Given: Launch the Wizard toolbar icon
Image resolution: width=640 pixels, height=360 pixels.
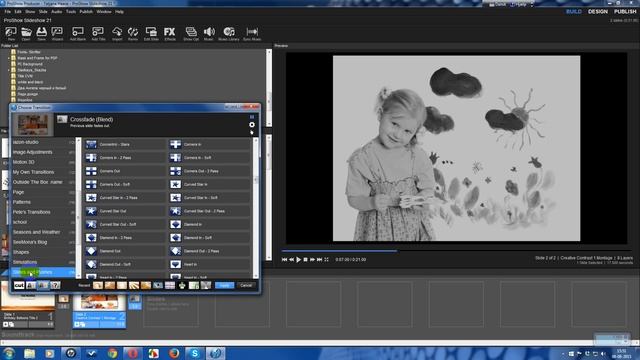Looking at the screenshot, I should click(58, 33).
